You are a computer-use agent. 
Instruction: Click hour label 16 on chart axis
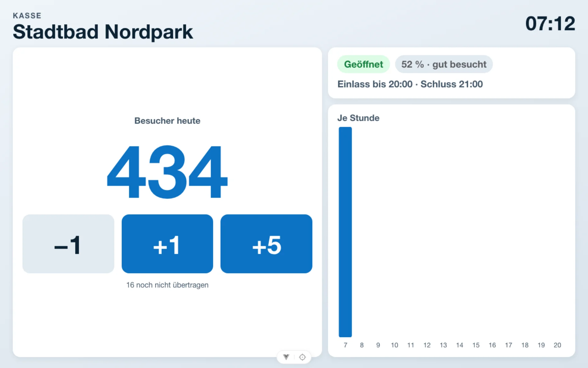coord(492,345)
